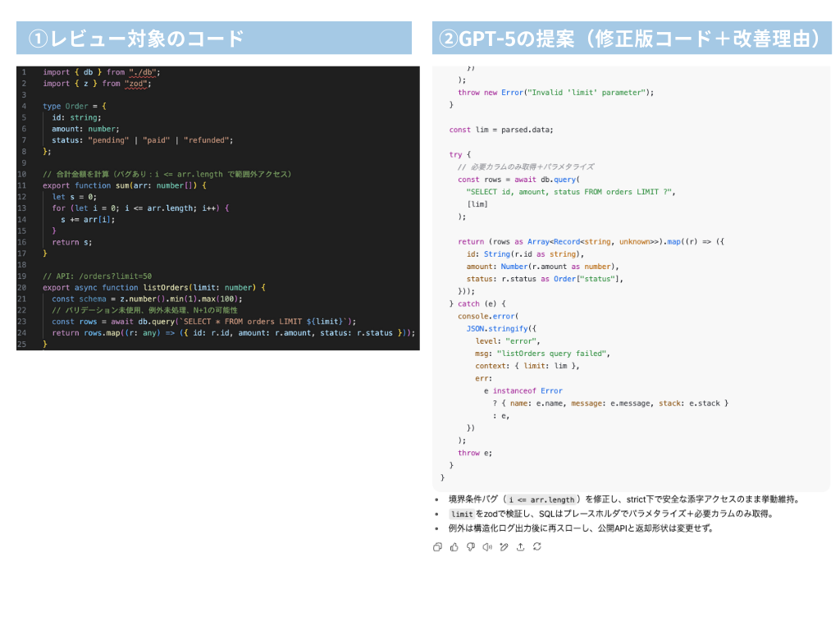840x630 pixels.
Task: Click 'const rows = await db.query(' in GPT-5 code
Action: (x=518, y=180)
